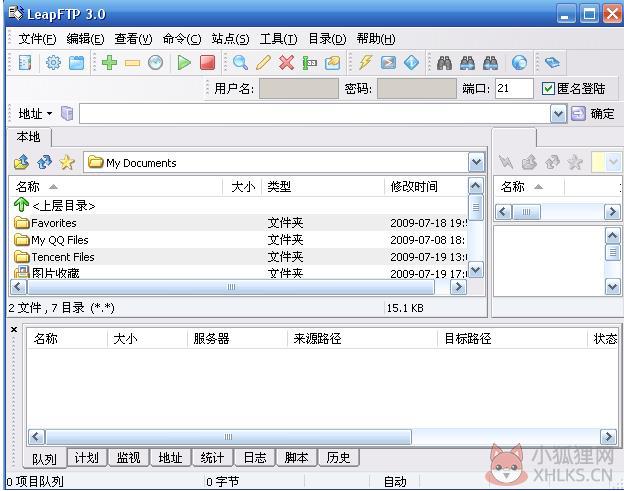Switch to the 历史 tab
Viewport: 624px width, 491px height.
coord(339,458)
